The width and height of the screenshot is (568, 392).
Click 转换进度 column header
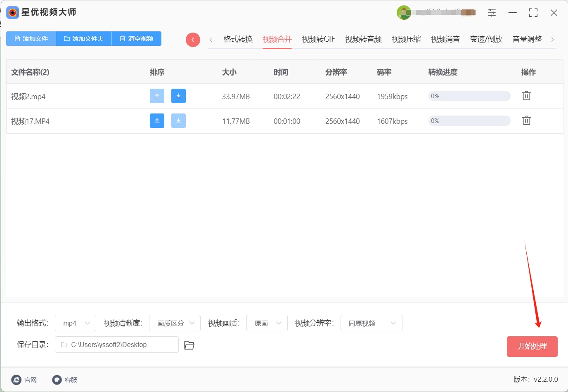tap(443, 72)
